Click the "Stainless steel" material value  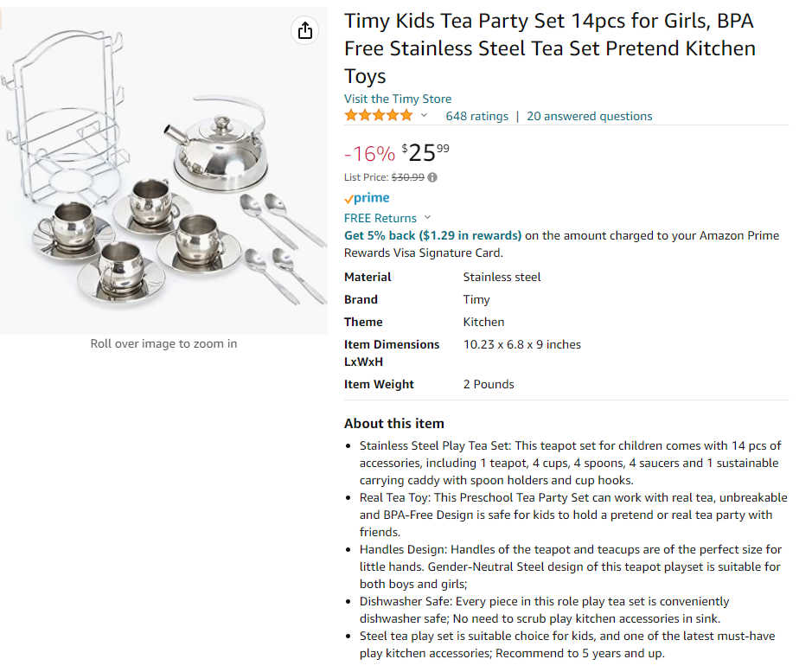point(502,277)
